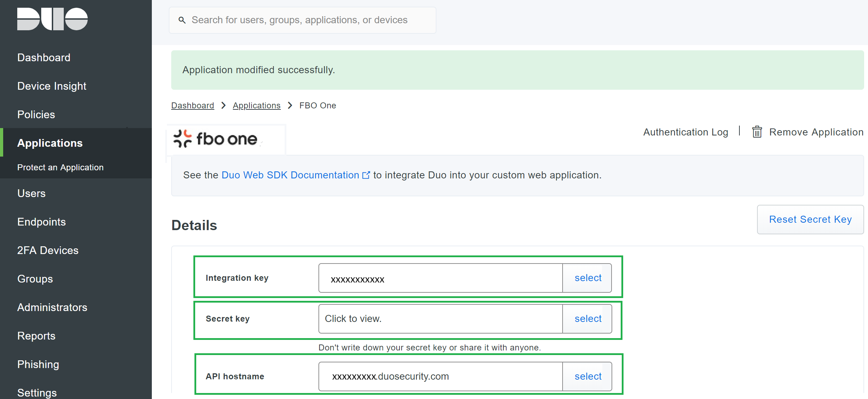Click the Dashboard breadcrumb link

click(x=193, y=106)
